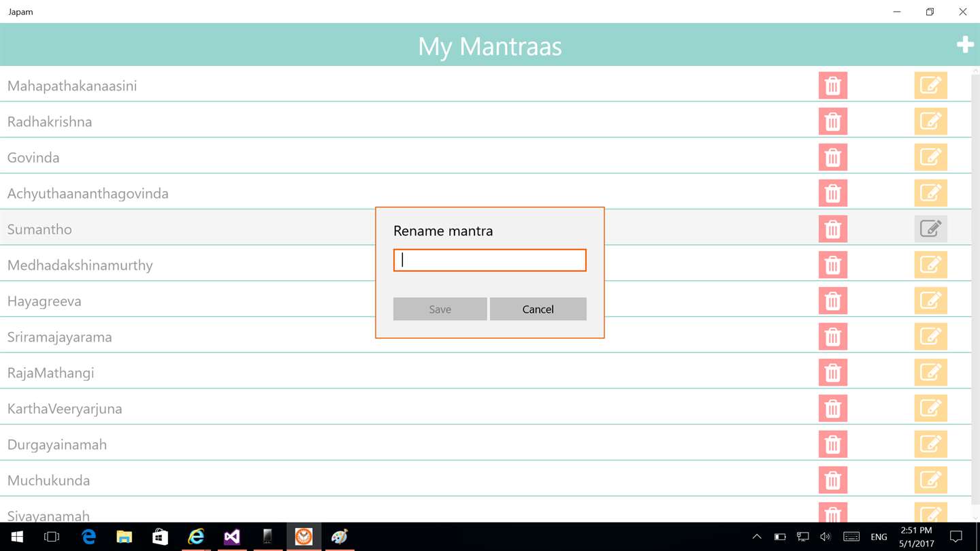Delete the Sumantho mantra

point(832,229)
